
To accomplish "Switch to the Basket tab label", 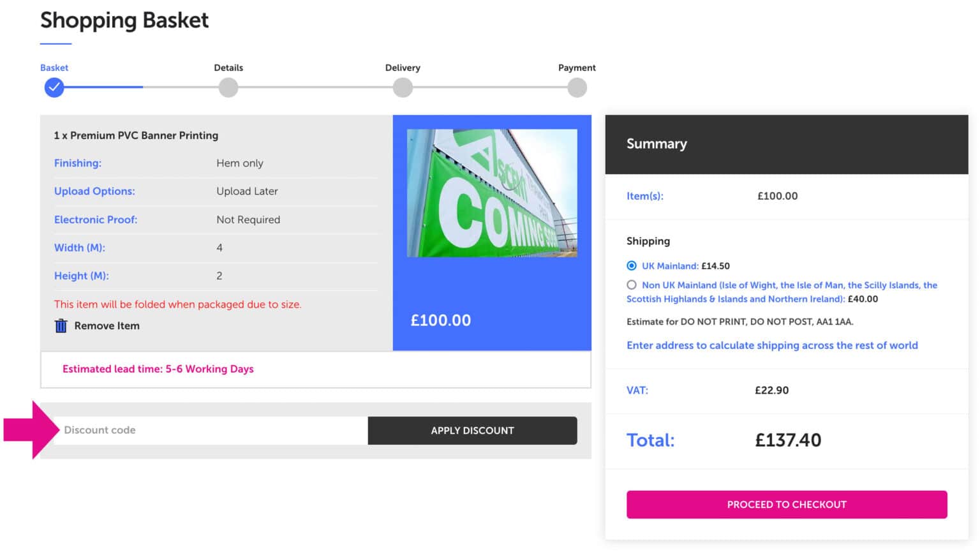I will click(54, 68).
